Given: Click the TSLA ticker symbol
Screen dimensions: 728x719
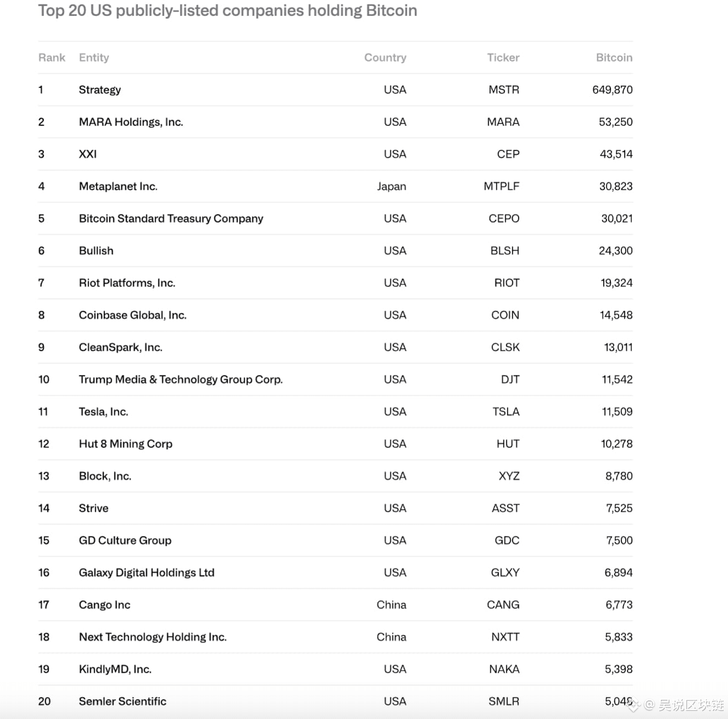Looking at the screenshot, I should pos(505,412).
